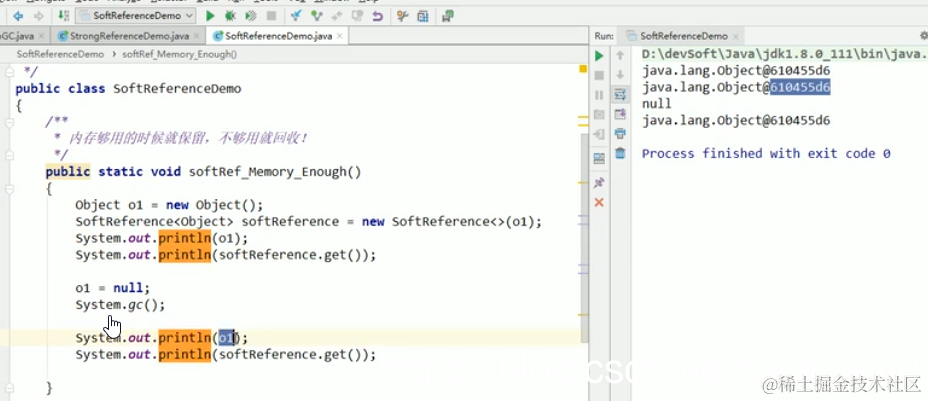This screenshot has height=401, width=928.
Task: Click the editor vertical scrollbar thumb
Action: pos(585,237)
